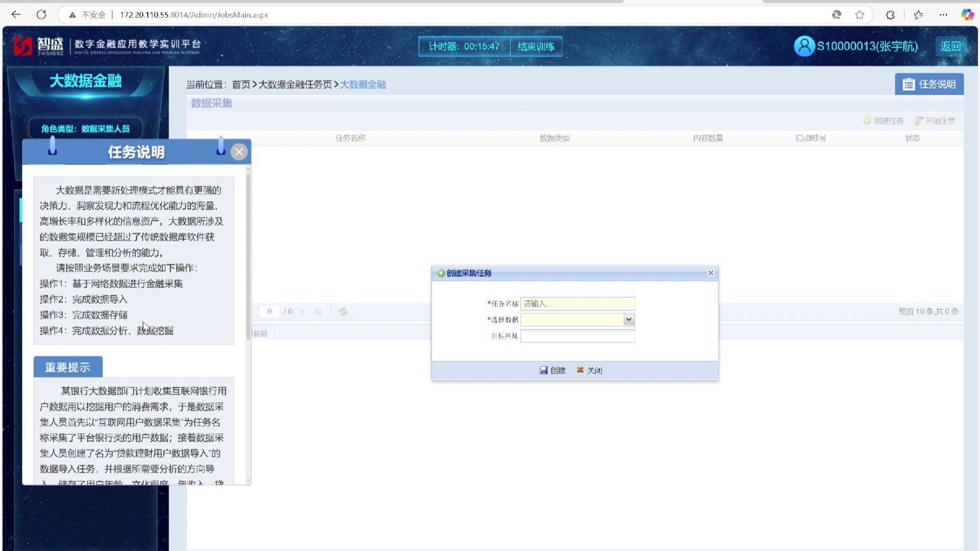Click the 大数据金融 sidebar title
Viewport: 980px width, 551px height.
click(85, 81)
